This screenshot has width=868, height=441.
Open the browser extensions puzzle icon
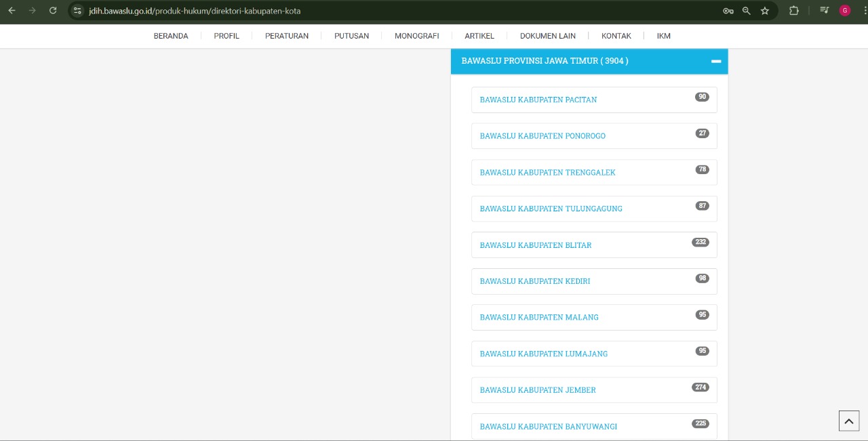pyautogui.click(x=793, y=11)
